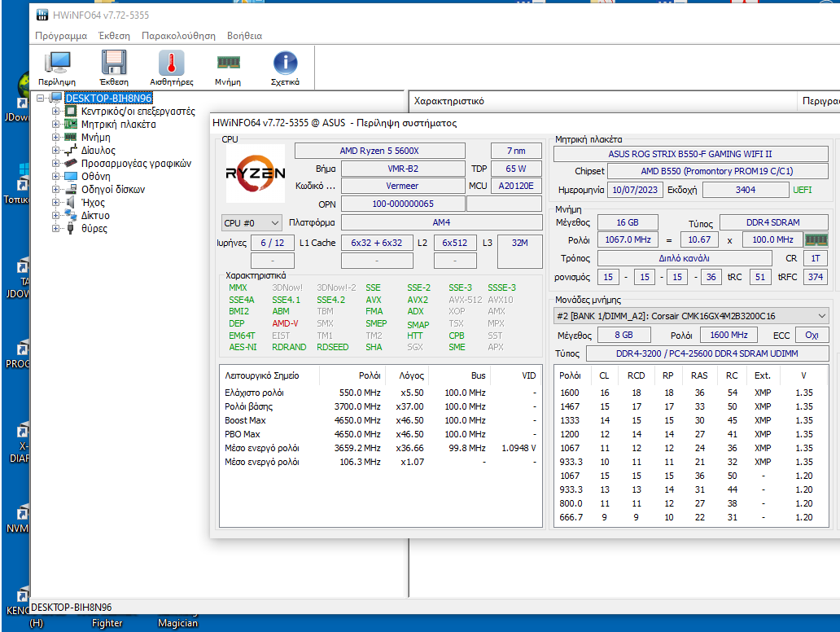Click the Ελάχιστο ρολόι row label

254,393
